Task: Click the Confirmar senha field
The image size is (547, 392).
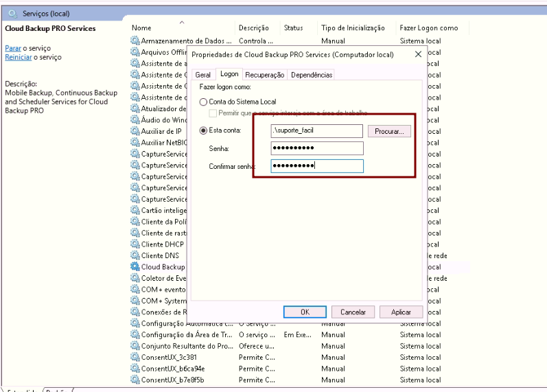Action: pos(317,166)
